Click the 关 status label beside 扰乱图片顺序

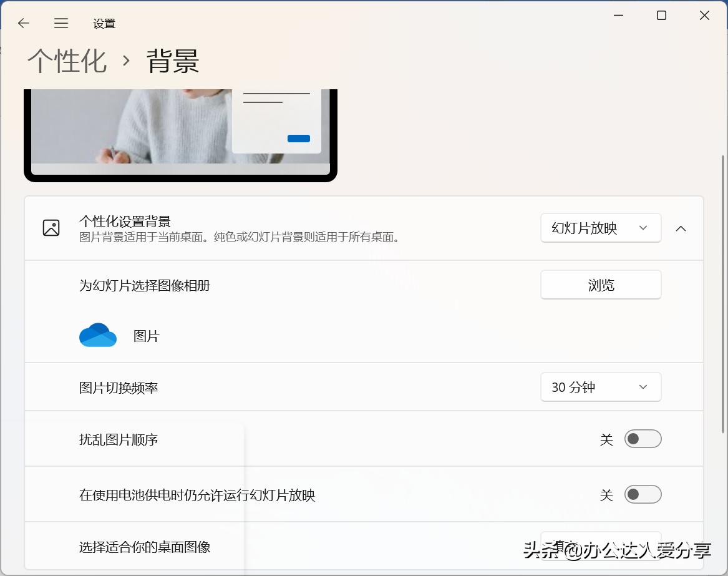[x=606, y=439]
